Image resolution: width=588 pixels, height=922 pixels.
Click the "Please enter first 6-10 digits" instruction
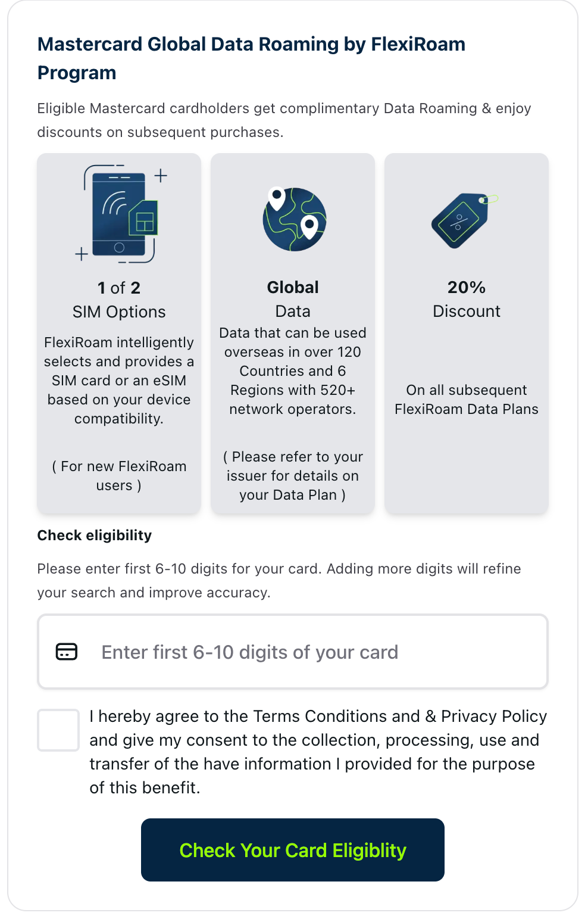[279, 580]
